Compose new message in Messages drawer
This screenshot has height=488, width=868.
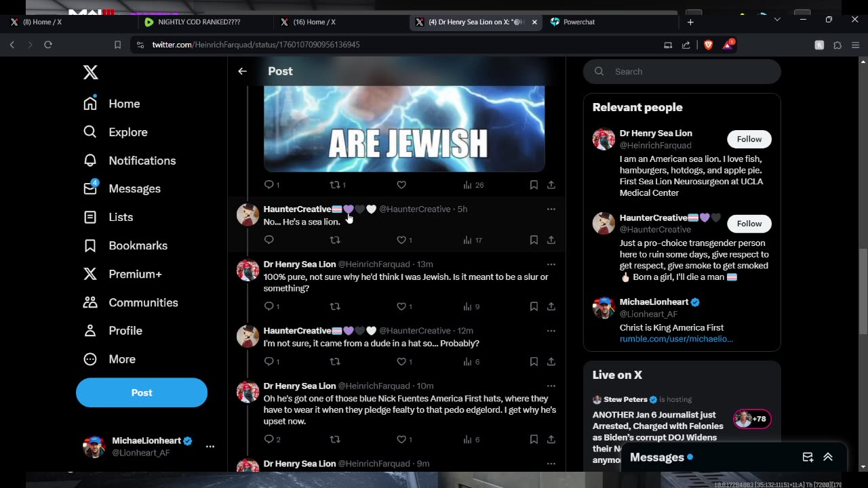808,457
